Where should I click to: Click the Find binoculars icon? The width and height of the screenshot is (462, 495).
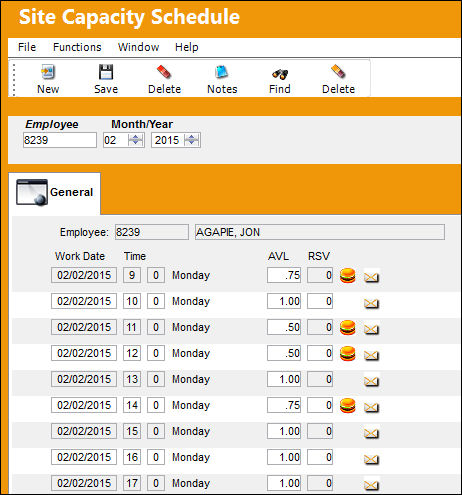[280, 74]
